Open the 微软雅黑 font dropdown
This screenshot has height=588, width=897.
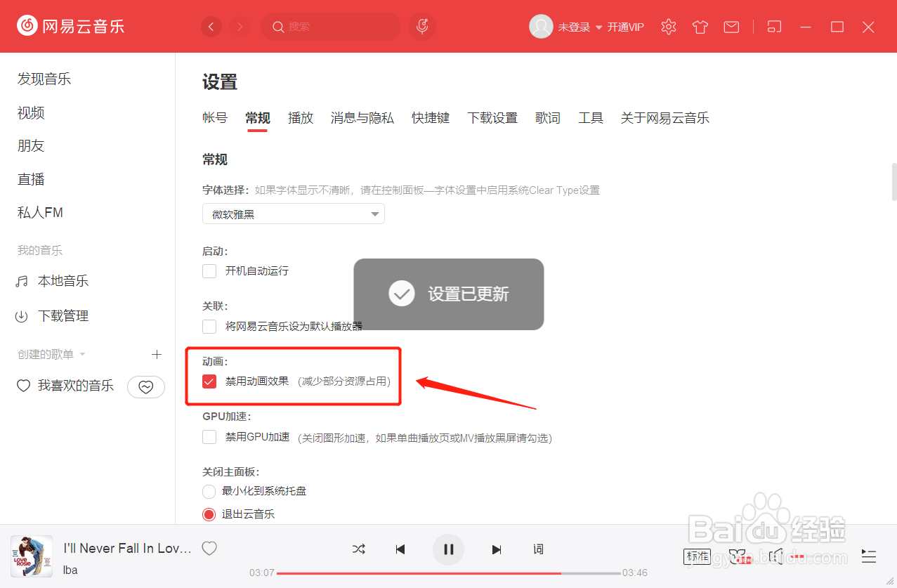293,213
